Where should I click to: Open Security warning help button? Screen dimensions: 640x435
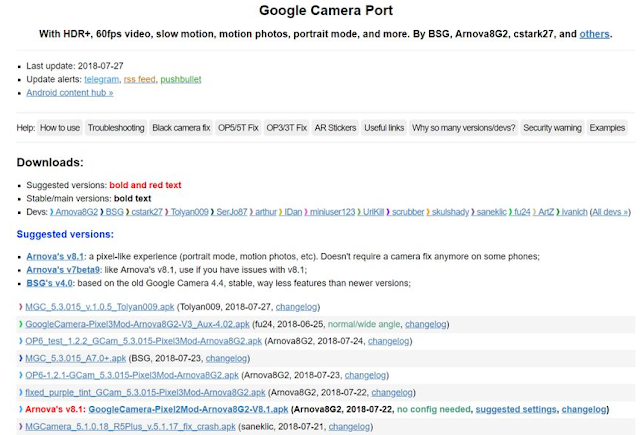click(x=552, y=128)
